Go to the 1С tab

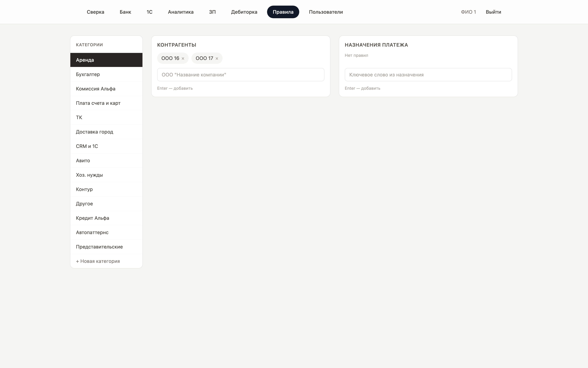click(x=149, y=12)
